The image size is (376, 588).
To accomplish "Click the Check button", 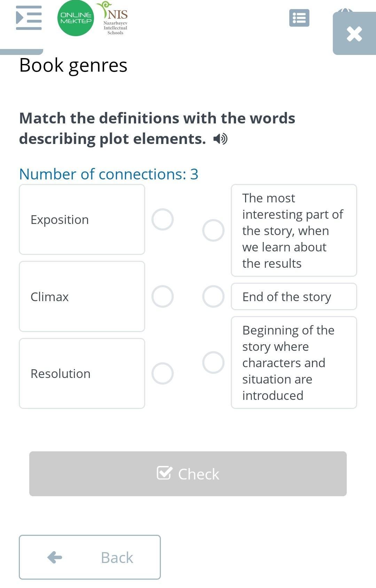I will click(x=188, y=474).
